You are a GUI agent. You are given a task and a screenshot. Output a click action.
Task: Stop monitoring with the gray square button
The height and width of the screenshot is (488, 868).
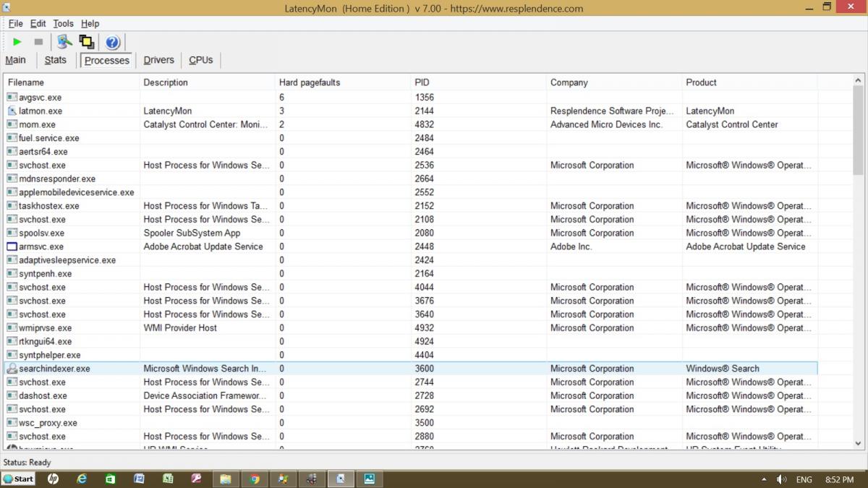click(38, 42)
